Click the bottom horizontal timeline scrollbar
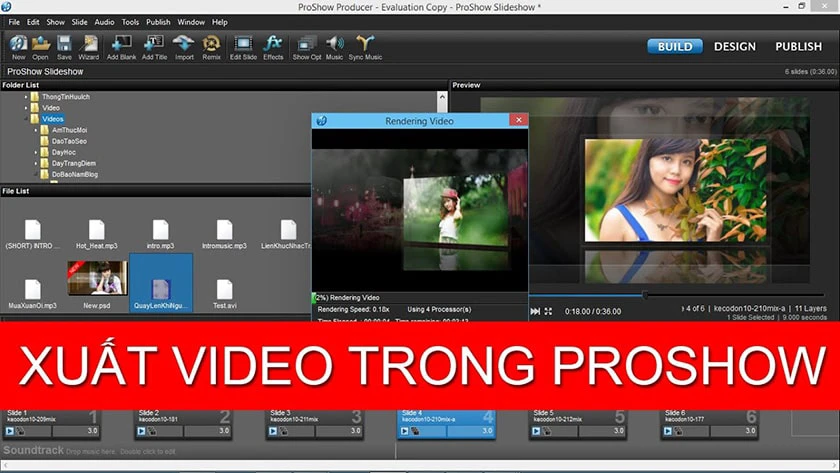The image size is (840, 473). [419, 466]
